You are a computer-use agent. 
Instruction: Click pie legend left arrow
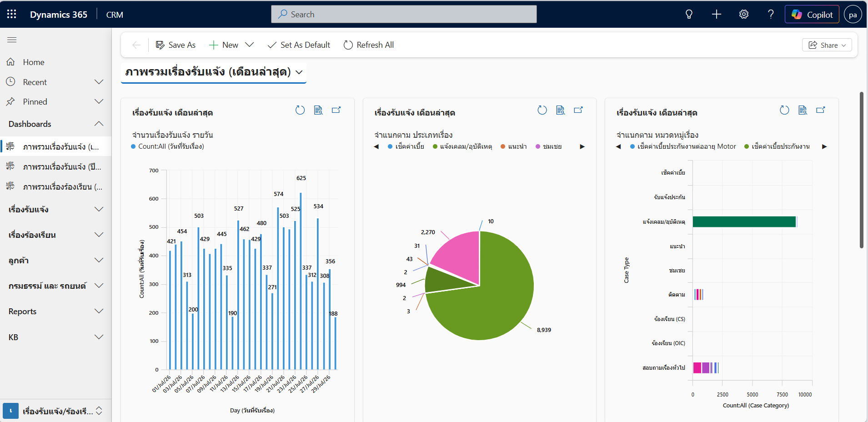[x=376, y=146]
